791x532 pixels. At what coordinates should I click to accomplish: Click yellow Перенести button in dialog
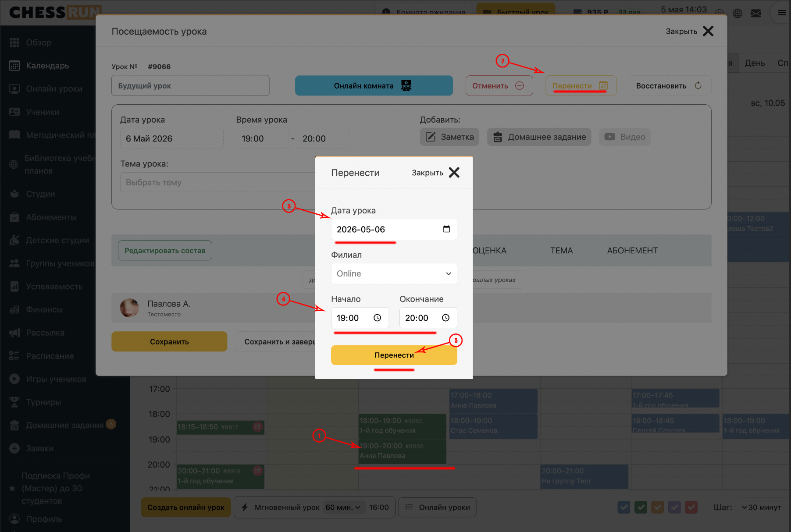(x=394, y=355)
